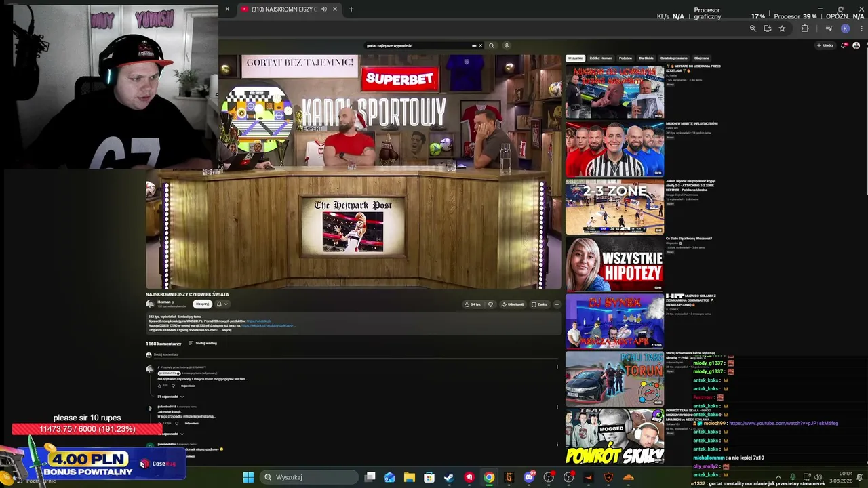Open options menu for the 'Jak mówi klasyk' comment
This screenshot has width=868, height=488.
click(557, 407)
